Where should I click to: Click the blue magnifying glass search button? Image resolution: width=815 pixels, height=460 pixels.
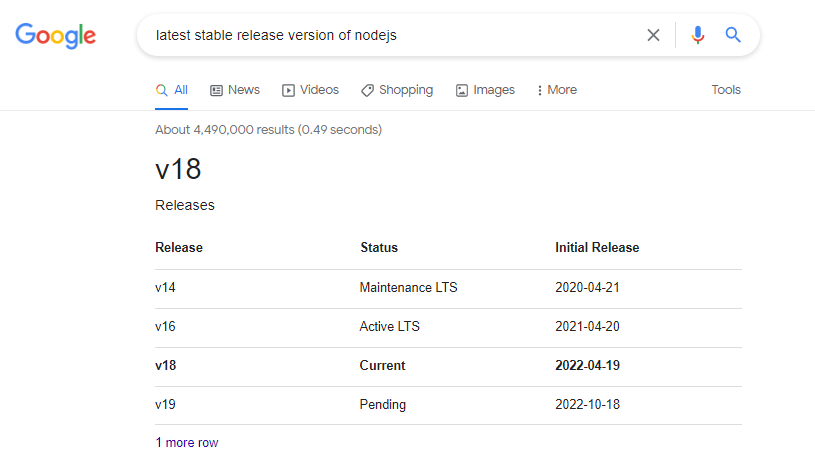733,35
